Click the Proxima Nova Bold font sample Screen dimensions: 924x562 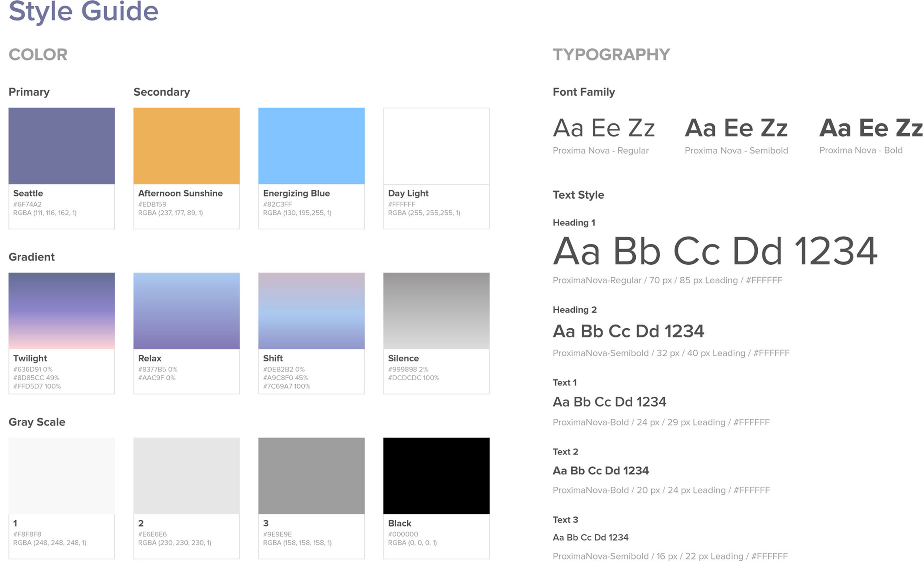(870, 128)
